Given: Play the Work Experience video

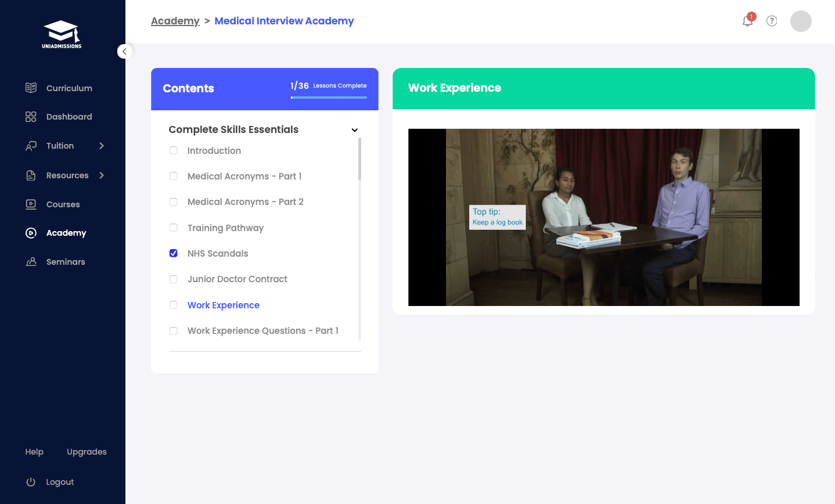Looking at the screenshot, I should point(603,217).
